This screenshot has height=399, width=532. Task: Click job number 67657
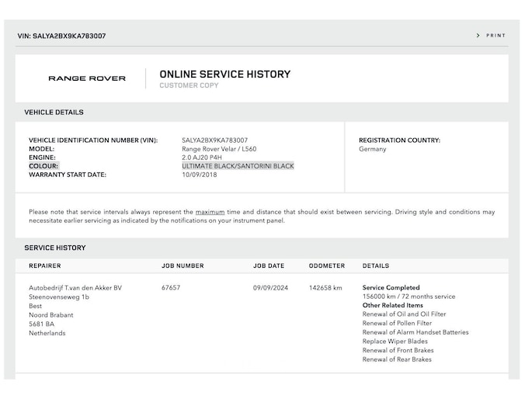[x=171, y=288]
